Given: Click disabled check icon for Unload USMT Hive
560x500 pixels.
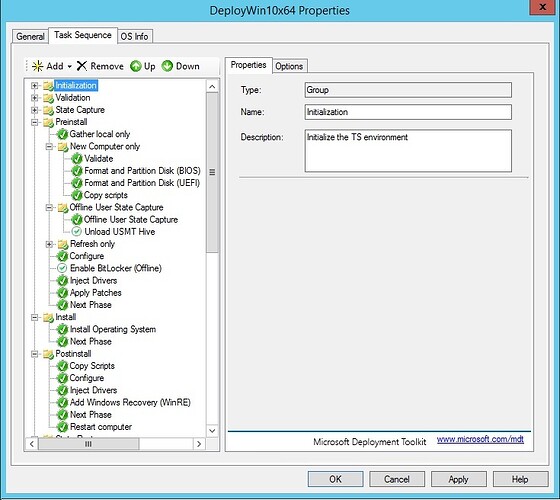Looking at the screenshot, I should click(76, 231).
